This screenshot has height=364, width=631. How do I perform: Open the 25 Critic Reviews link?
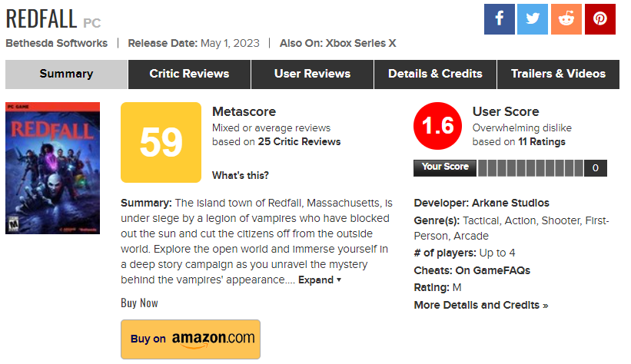pyautogui.click(x=300, y=141)
